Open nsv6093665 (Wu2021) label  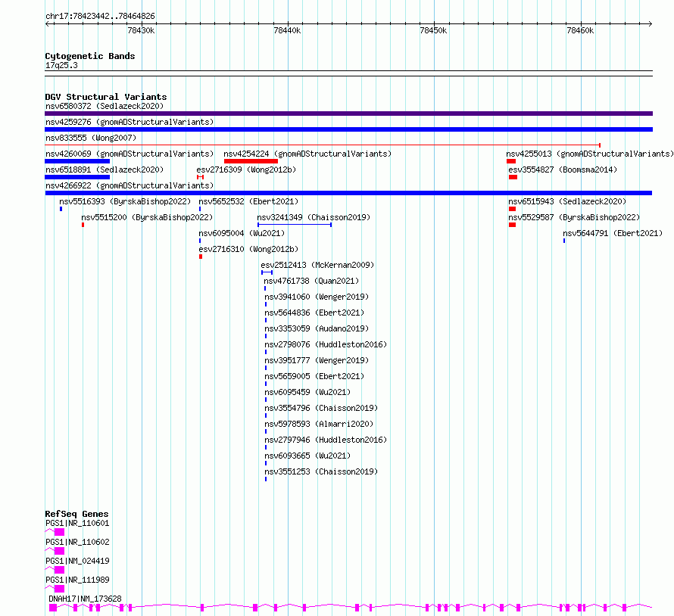(307, 456)
